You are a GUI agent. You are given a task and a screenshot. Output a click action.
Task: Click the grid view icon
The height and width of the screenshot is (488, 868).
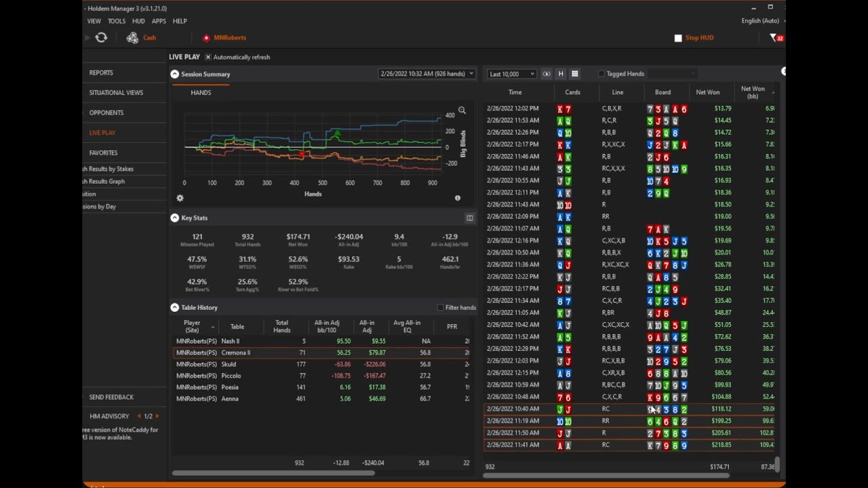(574, 74)
